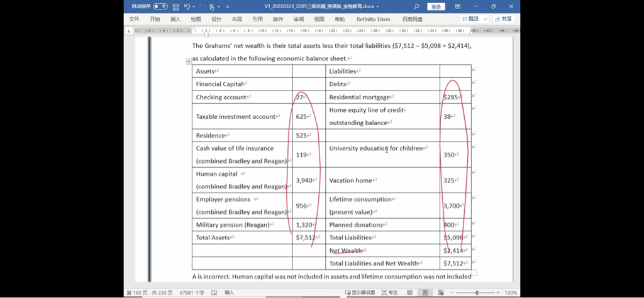Click the Touch/Mouse mode icon
The height and width of the screenshot is (298, 644).
click(212, 6)
